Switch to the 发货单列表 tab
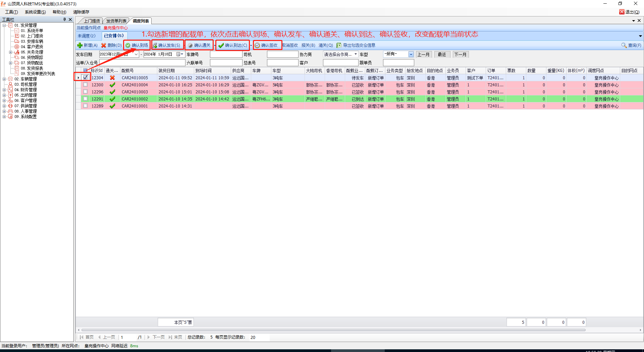644x352 pixels. pos(116,21)
